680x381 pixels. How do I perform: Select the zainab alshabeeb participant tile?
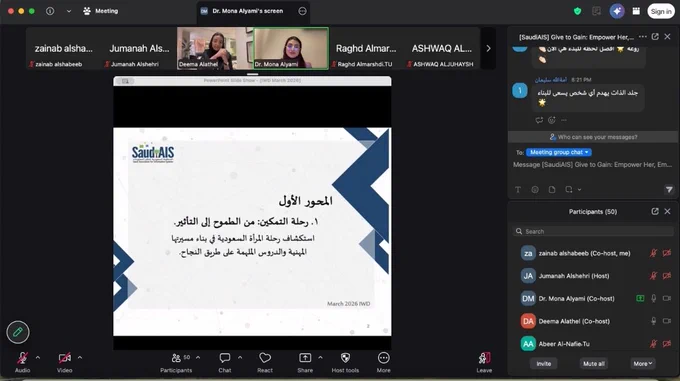tap(63, 48)
